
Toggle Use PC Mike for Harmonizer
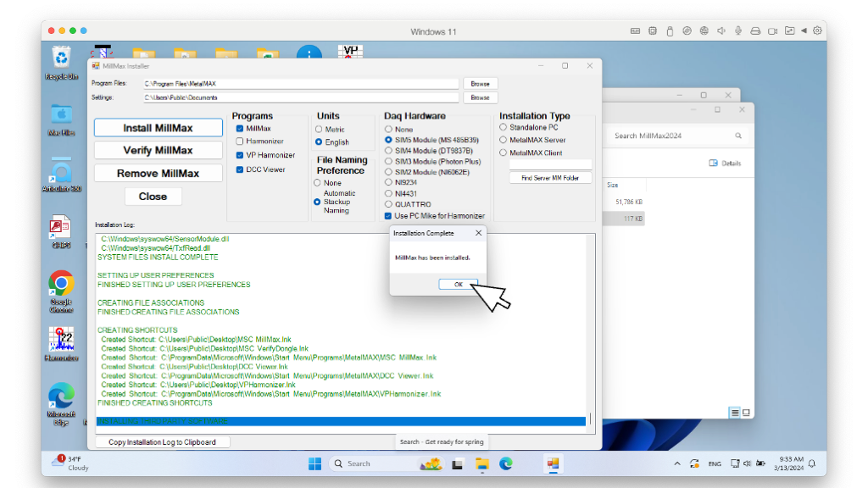(388, 216)
